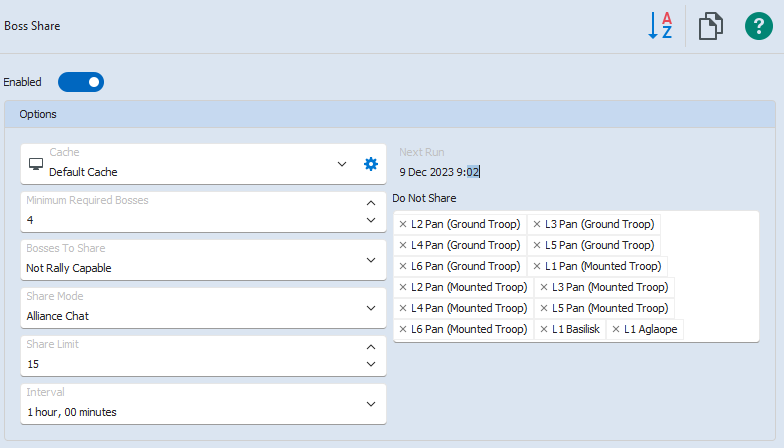This screenshot has width=784, height=448.
Task: Click the copy settings icon
Action: click(710, 26)
